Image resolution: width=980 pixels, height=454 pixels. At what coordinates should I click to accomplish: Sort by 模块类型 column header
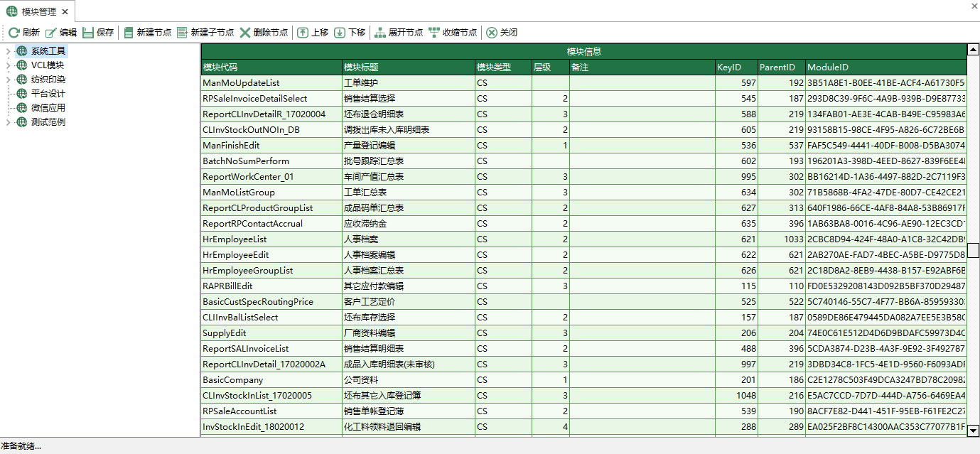pos(503,67)
